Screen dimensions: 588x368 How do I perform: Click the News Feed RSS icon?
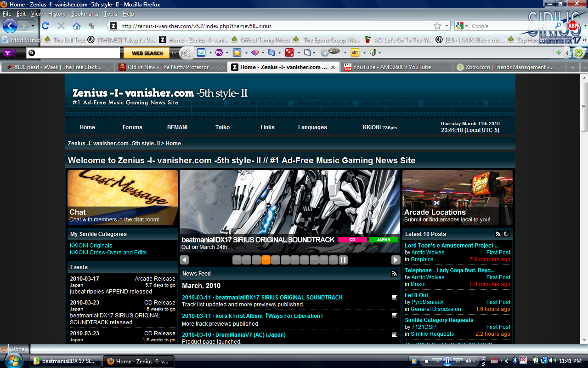(x=394, y=274)
